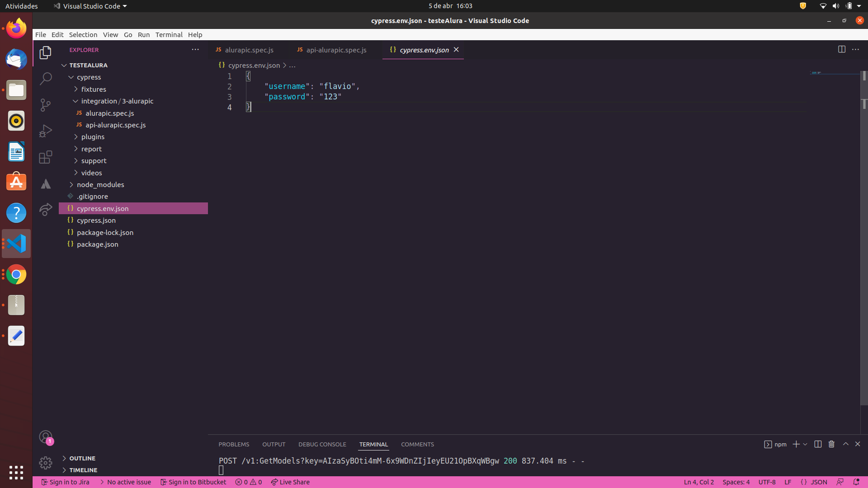This screenshot has height=488, width=868.
Task: Open editor more actions ellipsis
Action: point(855,49)
